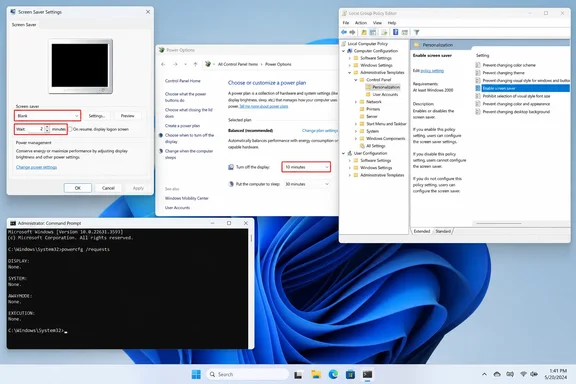Select 'Prevent changing color scheme' policy
The height and width of the screenshot is (384, 576).
click(509, 65)
